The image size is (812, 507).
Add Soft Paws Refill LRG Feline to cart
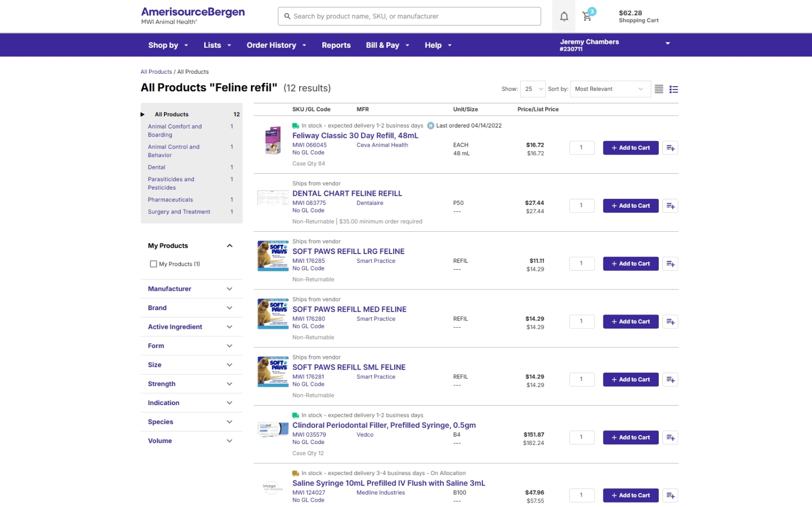(630, 264)
